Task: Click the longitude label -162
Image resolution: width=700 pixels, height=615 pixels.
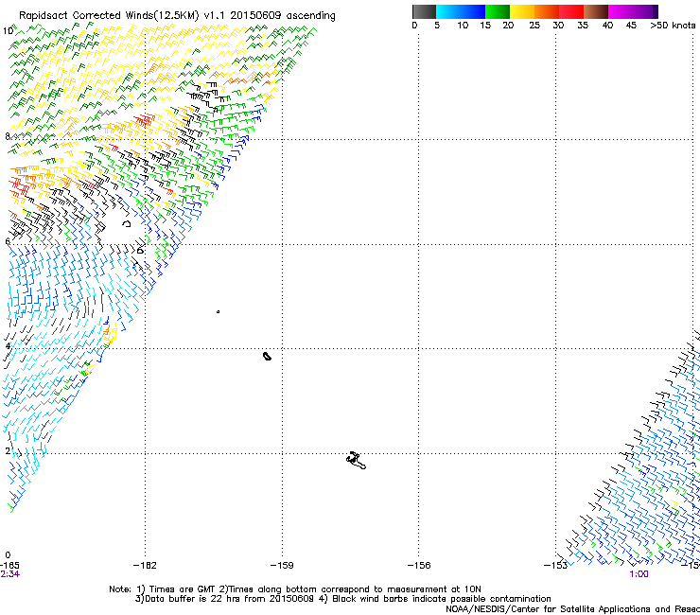Action: click(145, 566)
